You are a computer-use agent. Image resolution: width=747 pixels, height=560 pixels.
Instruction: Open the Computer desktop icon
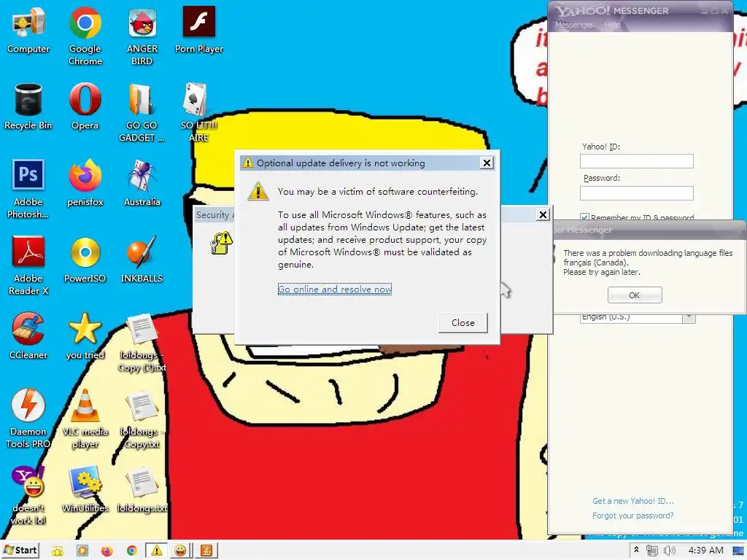pyautogui.click(x=28, y=30)
